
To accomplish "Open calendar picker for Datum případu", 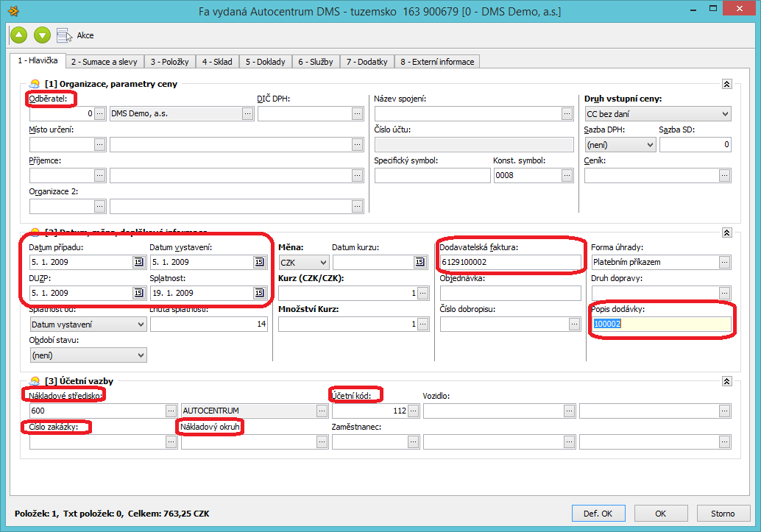I will [138, 262].
